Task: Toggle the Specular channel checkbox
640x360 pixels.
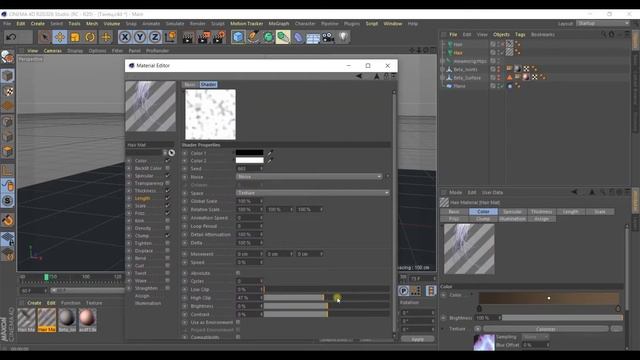Action: pyautogui.click(x=167, y=176)
